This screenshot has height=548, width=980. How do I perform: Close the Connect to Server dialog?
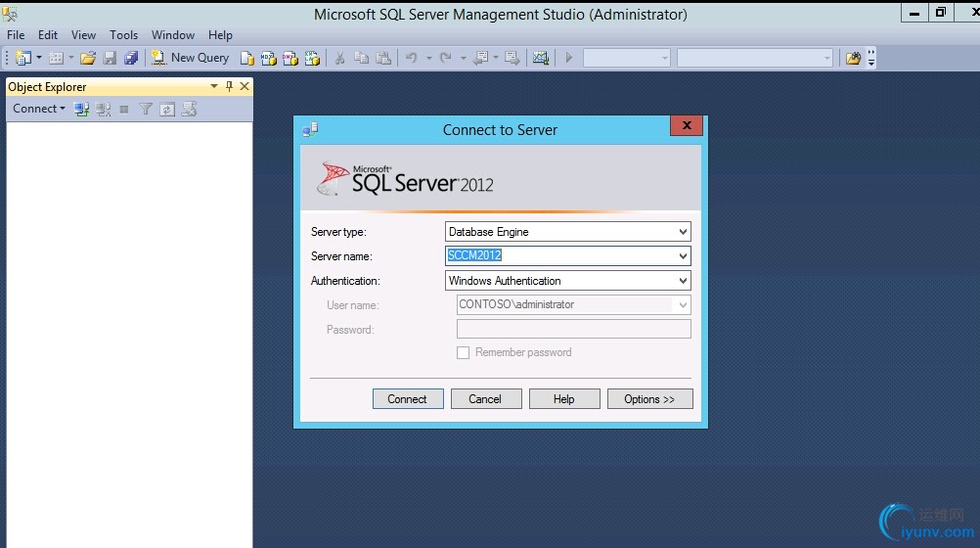[687, 125]
